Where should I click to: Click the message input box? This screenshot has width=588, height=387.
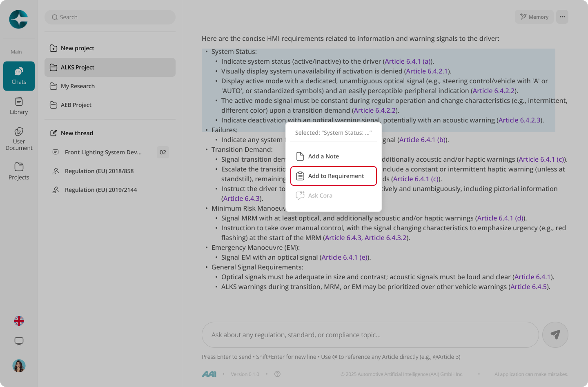pos(370,335)
